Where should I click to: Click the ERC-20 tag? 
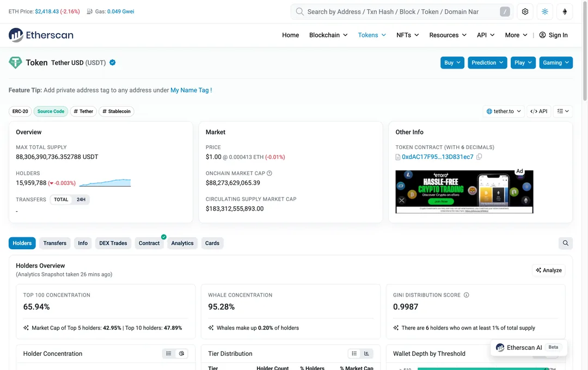point(20,112)
